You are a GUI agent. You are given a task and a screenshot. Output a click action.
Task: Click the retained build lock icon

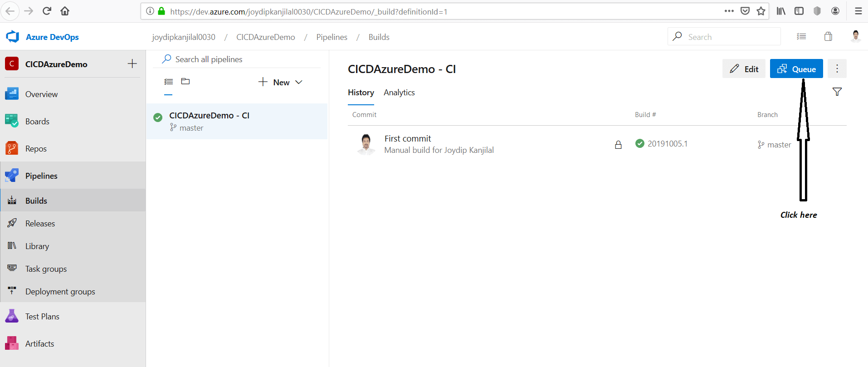618,145
